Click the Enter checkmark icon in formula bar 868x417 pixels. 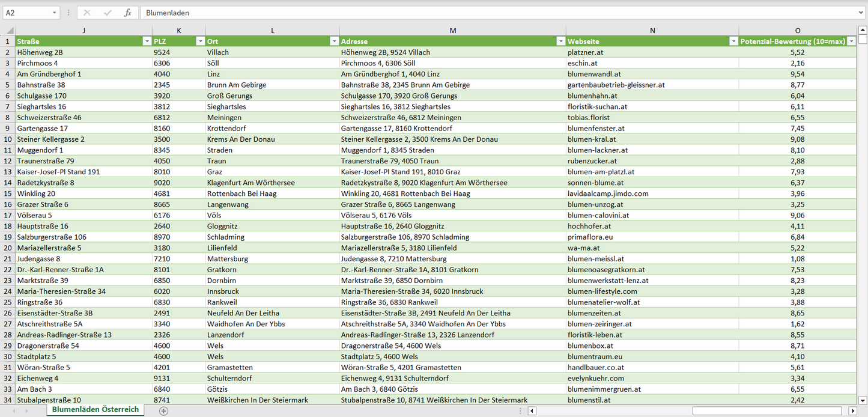click(x=108, y=13)
